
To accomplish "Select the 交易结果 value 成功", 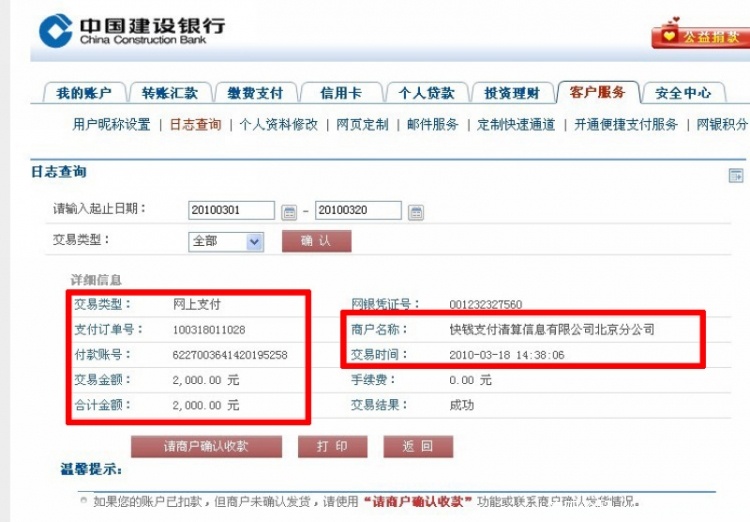I will [462, 405].
